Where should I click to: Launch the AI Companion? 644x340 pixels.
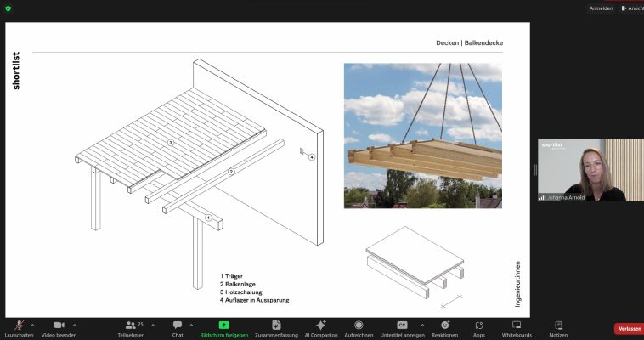[321, 329]
